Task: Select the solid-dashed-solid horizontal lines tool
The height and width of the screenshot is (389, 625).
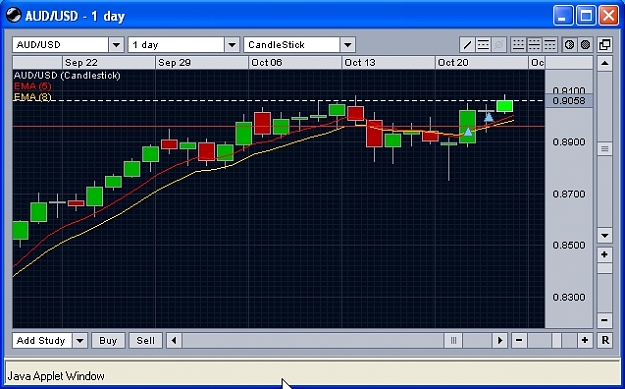Action: point(483,45)
